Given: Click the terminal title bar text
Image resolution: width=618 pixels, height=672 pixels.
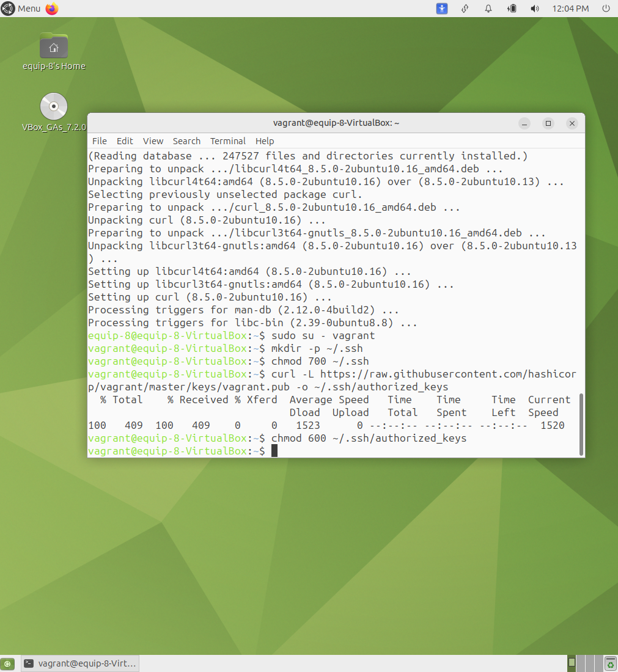Looking at the screenshot, I should tap(336, 123).
